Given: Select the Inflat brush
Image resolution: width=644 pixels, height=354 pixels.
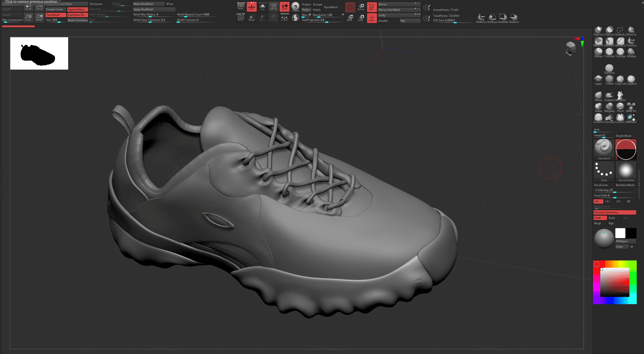Looking at the screenshot, I should pyautogui.click(x=598, y=107).
